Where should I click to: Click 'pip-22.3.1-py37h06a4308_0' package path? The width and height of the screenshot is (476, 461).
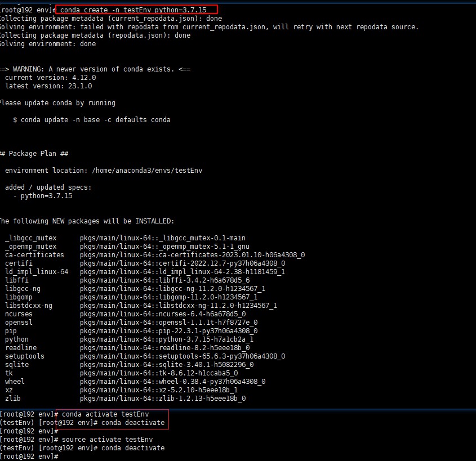[x=168, y=331]
